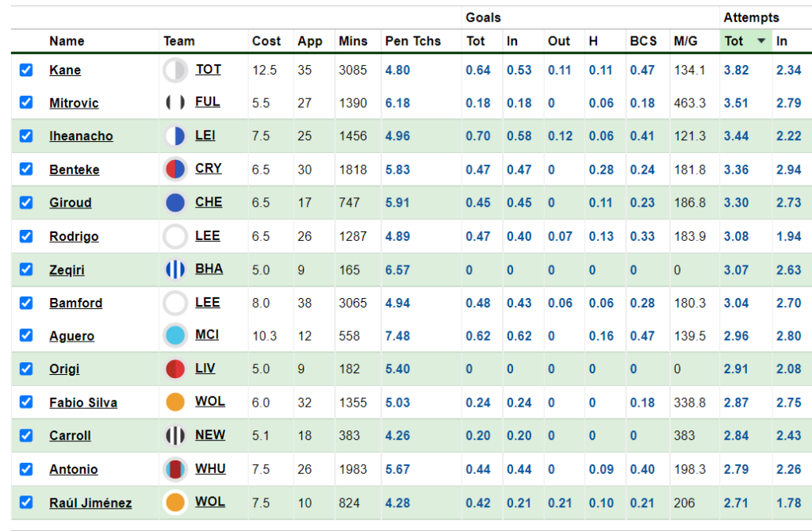This screenshot has width=812, height=531.
Task: Sort by BCS column header
Action: (x=643, y=41)
